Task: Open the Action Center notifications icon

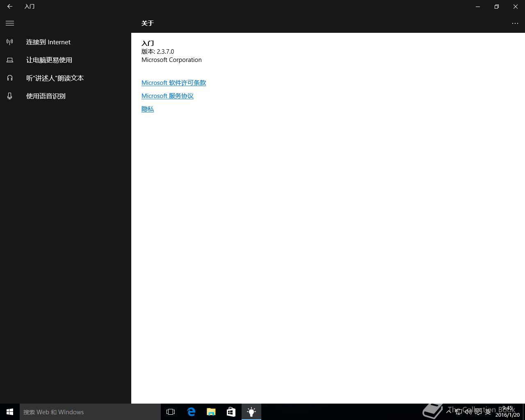Action: [x=478, y=412]
